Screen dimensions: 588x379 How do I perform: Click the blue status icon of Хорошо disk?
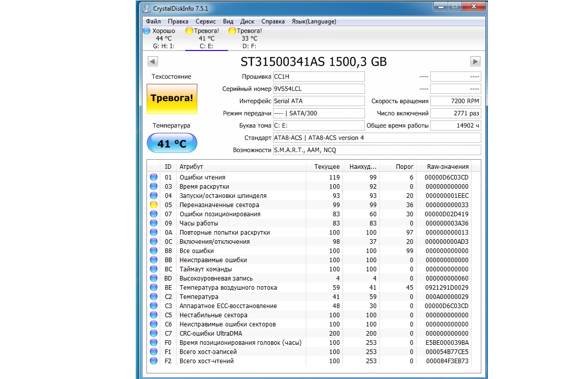146,31
